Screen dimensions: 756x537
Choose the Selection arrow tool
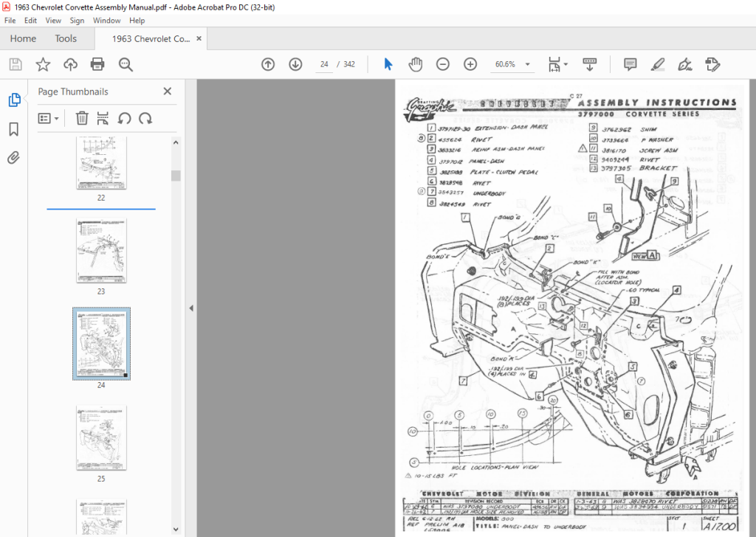(388, 64)
